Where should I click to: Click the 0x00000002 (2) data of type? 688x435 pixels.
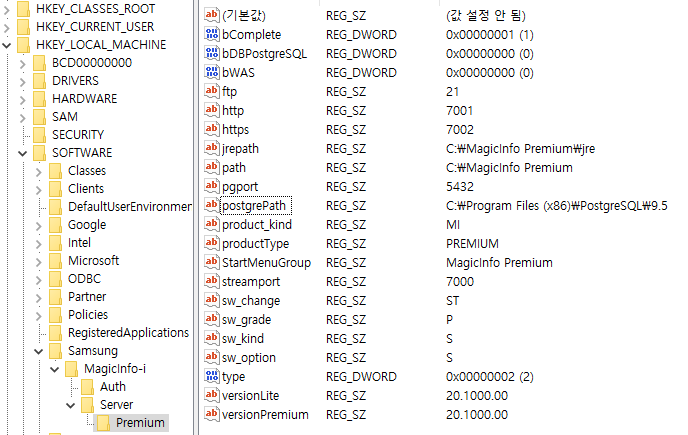[490, 377]
